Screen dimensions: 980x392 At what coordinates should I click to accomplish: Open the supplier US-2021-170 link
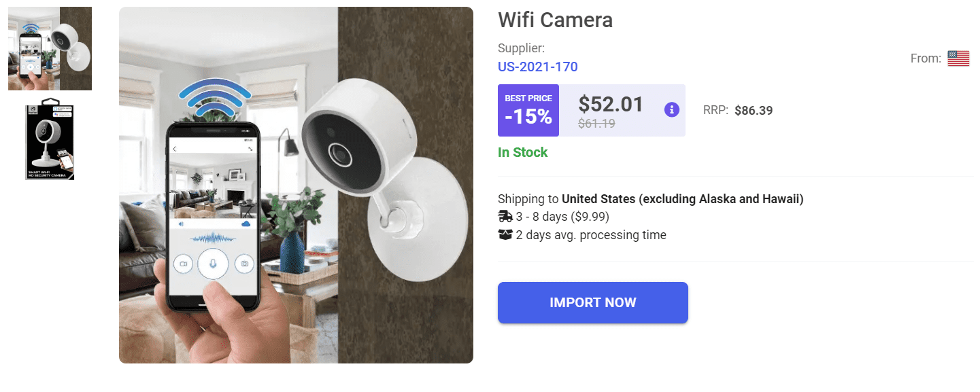coord(537,66)
